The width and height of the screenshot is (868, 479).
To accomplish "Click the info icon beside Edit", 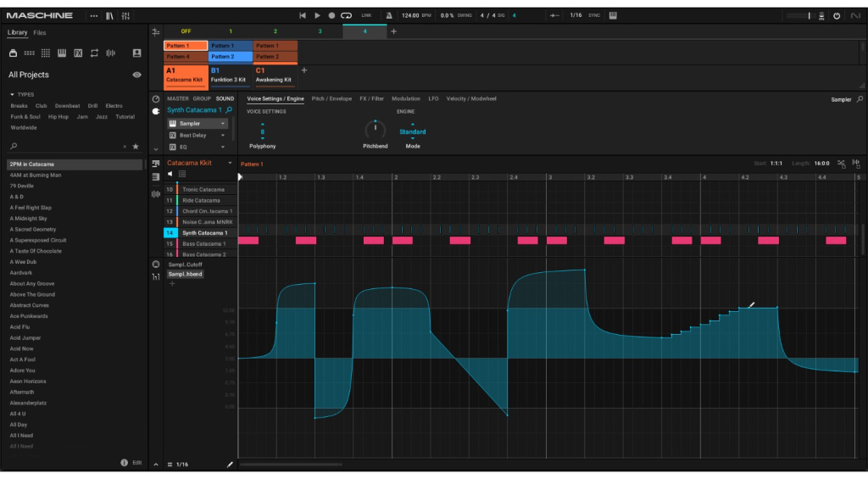I will click(x=124, y=463).
